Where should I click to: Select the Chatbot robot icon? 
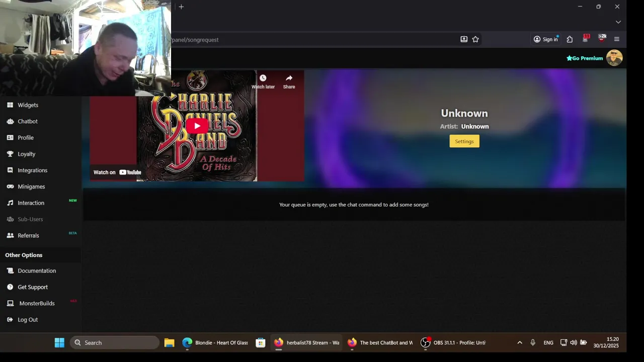pyautogui.click(x=10, y=121)
